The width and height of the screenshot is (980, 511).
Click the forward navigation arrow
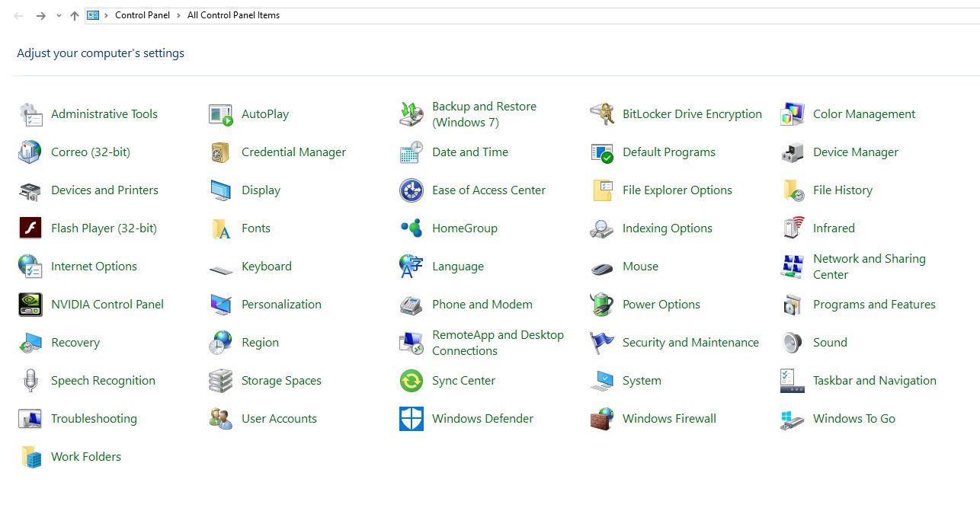(41, 16)
